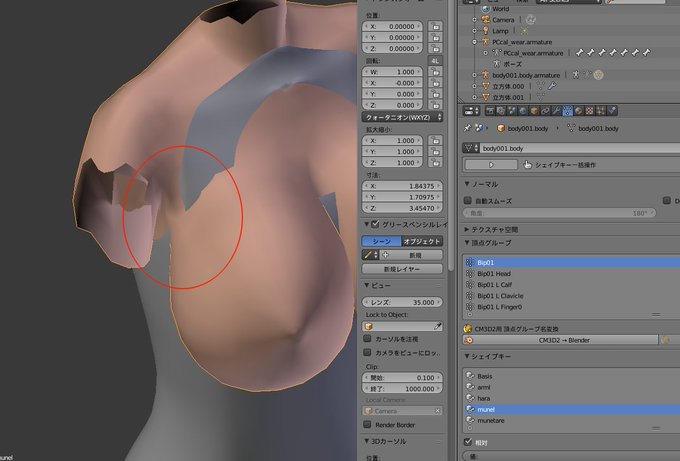680x461 pixels.
Task: Select the オブジェクト toggle in Grease Pencil
Action: (x=422, y=241)
